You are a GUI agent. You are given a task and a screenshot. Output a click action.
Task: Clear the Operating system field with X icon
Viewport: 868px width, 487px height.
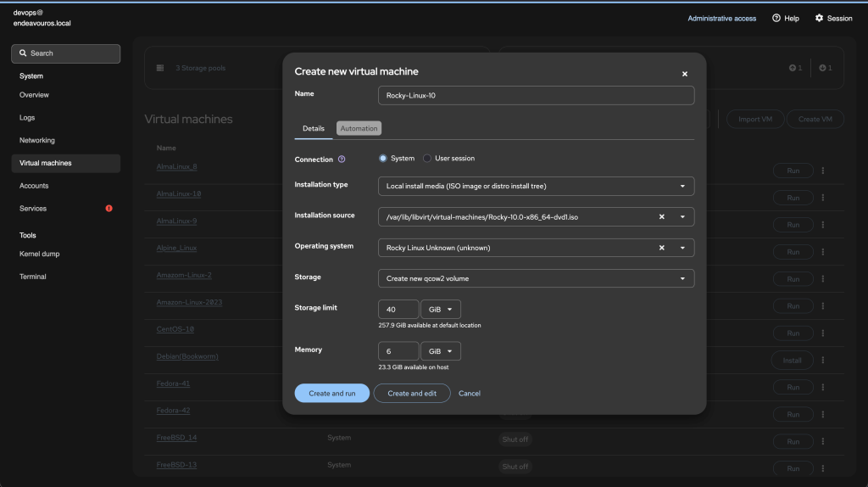click(661, 249)
